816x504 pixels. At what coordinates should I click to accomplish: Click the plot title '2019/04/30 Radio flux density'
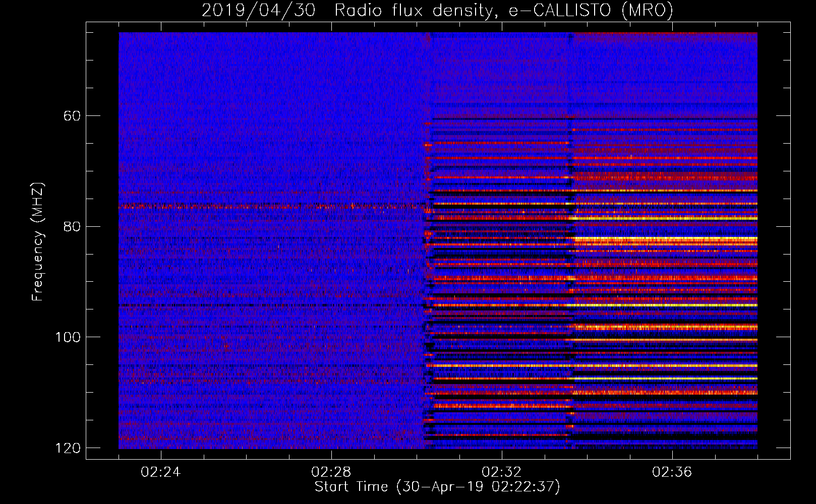437,11
